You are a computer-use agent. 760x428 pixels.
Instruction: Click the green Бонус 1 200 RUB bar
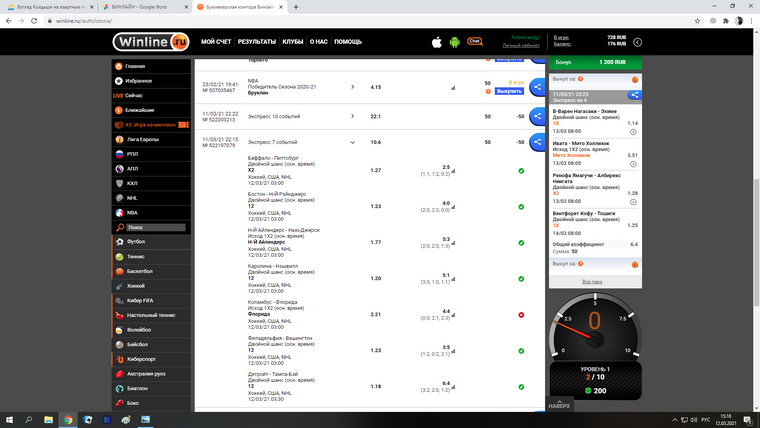click(x=595, y=62)
